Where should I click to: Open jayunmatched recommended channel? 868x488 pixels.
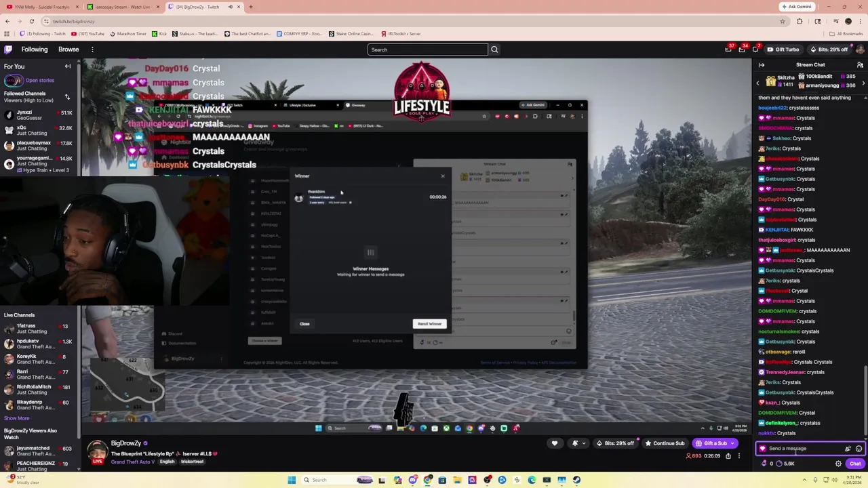click(x=38, y=451)
